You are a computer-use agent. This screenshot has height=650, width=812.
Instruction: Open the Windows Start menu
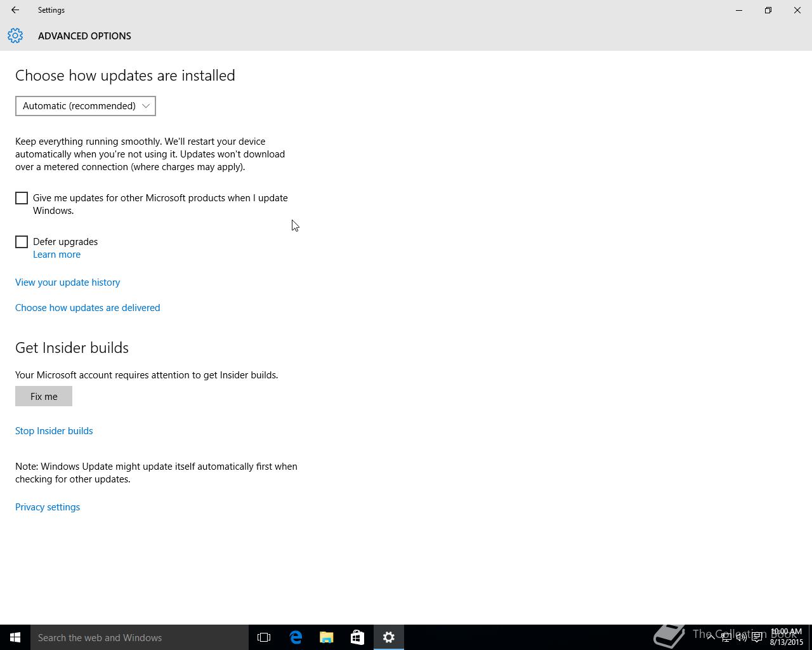(15, 637)
